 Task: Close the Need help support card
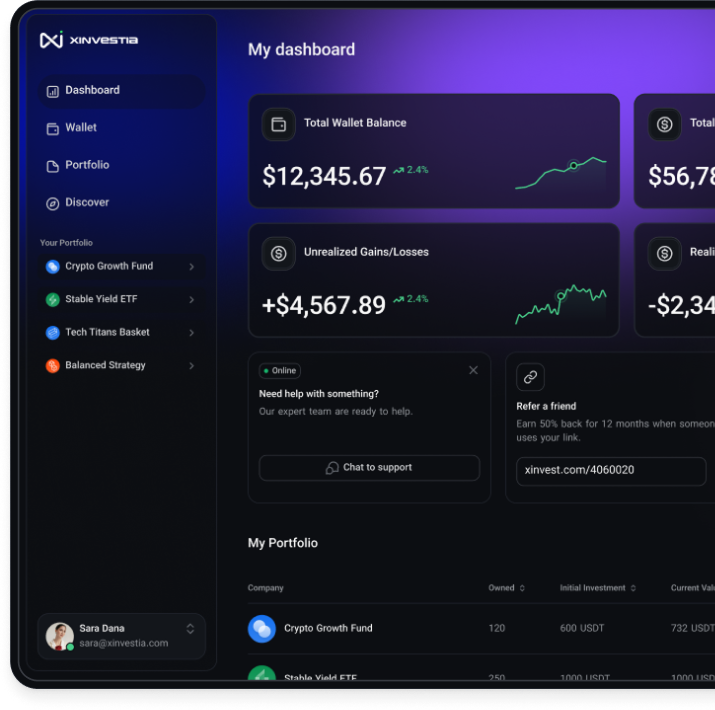tap(473, 370)
